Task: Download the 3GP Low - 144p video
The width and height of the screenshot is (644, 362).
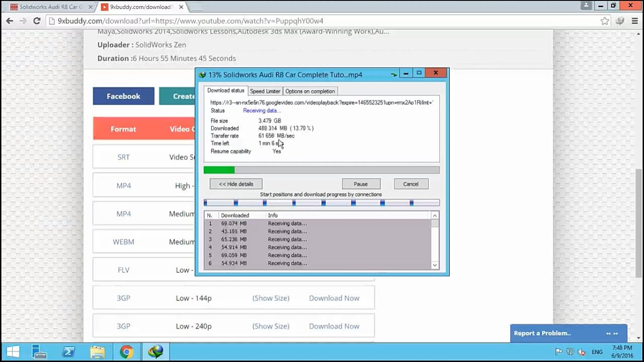Action: point(334,298)
